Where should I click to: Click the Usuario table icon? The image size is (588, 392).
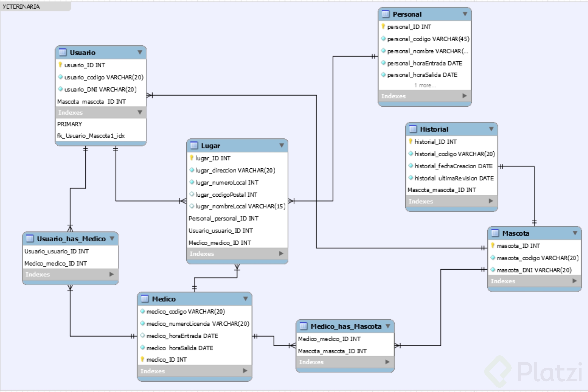tap(62, 53)
